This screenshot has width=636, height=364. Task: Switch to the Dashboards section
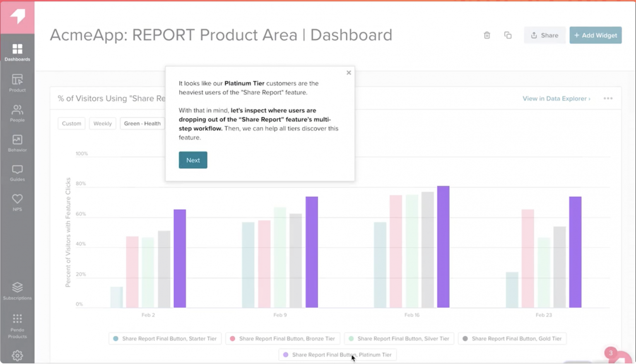tap(17, 51)
